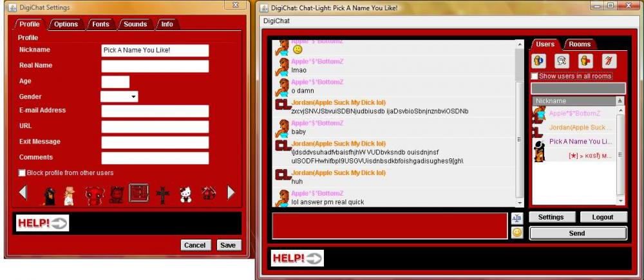Click the avatar beside the "lmao" message

(x=283, y=67)
